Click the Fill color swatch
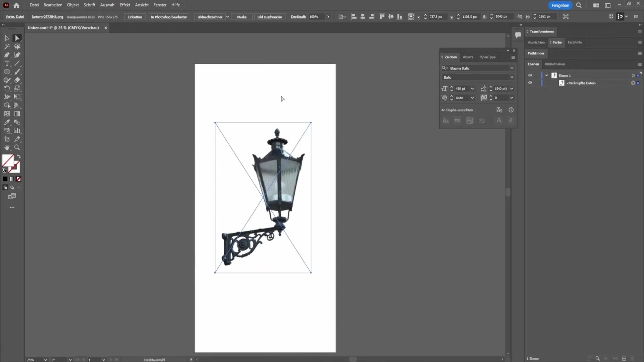Screen dimensions: 644x362 pyautogui.click(x=8, y=161)
